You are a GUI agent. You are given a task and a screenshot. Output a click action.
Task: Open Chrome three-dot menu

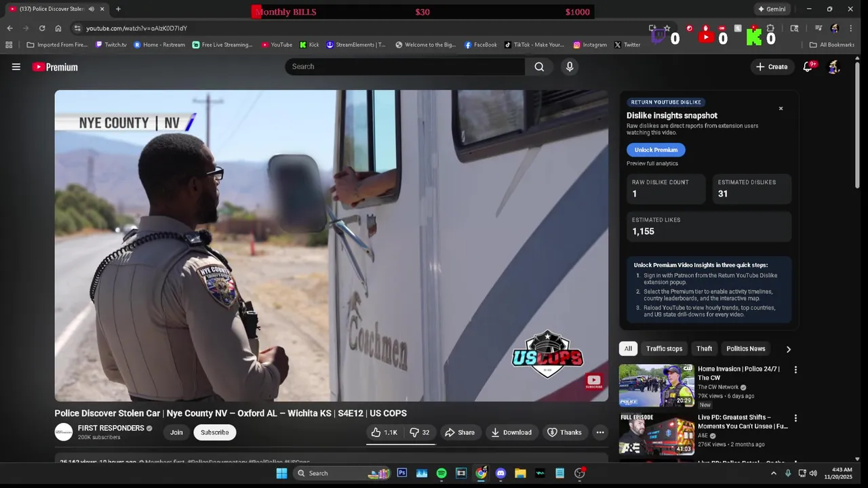coord(850,28)
